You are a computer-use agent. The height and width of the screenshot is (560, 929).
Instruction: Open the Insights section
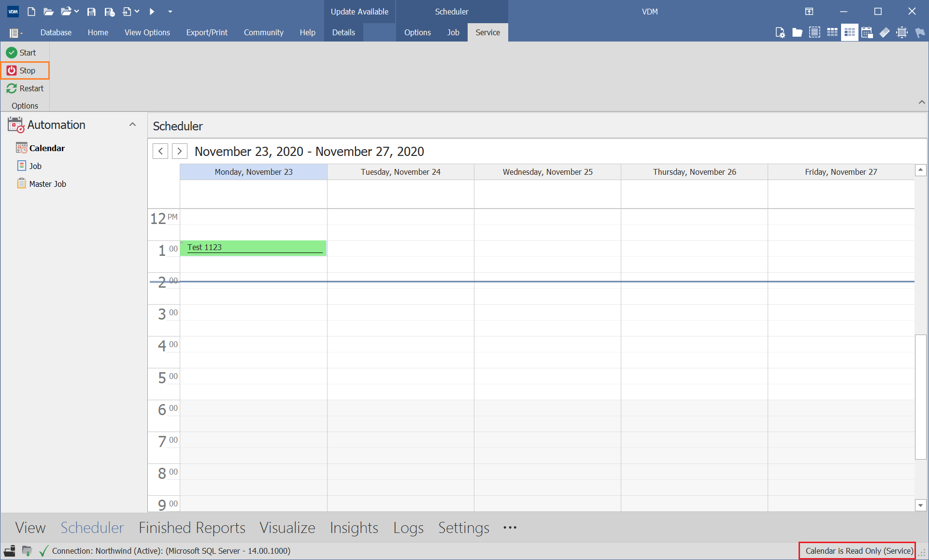[354, 528]
